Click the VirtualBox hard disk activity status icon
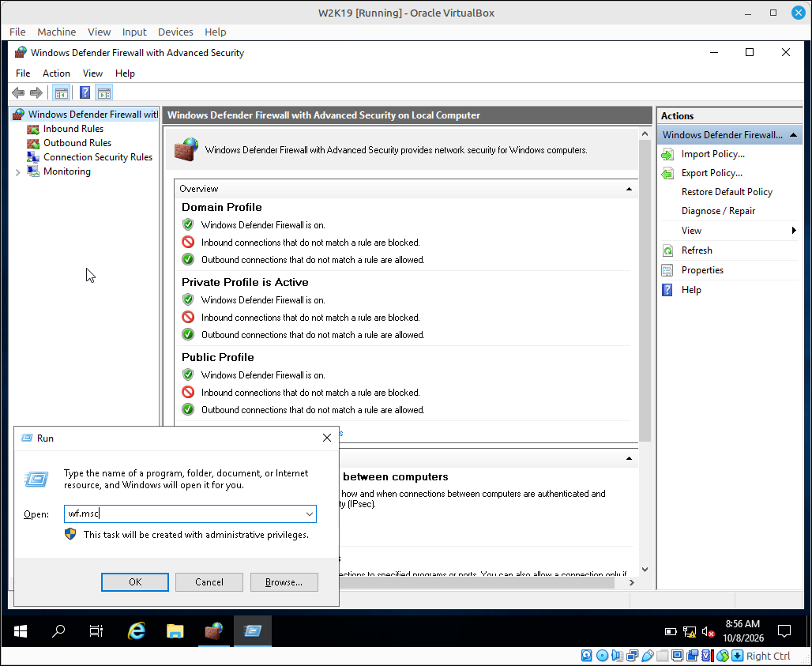 587,657
